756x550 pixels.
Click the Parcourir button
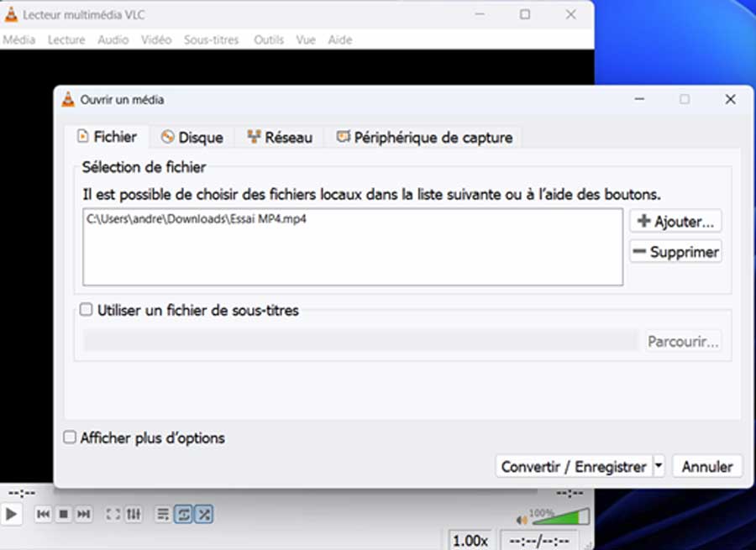pyautogui.click(x=683, y=341)
